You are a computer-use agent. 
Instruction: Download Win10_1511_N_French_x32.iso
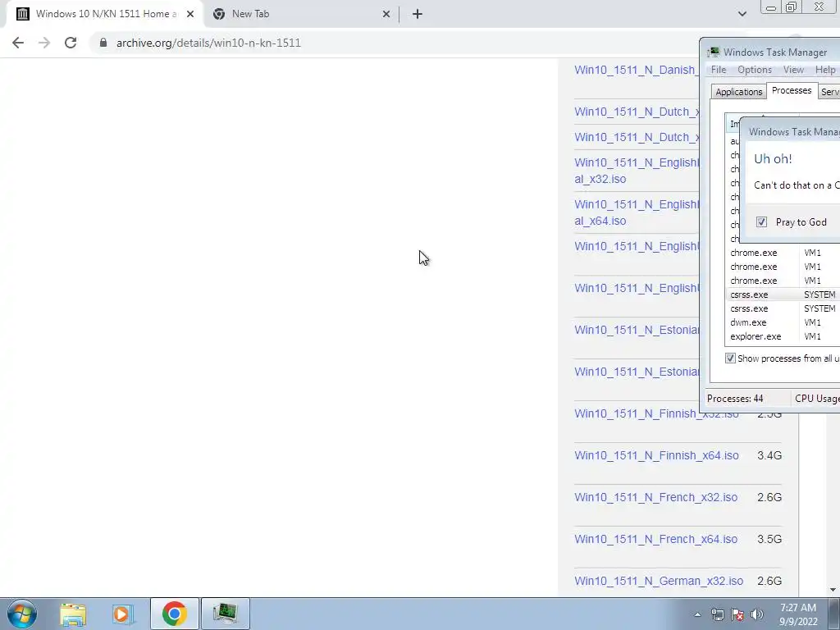655,497
